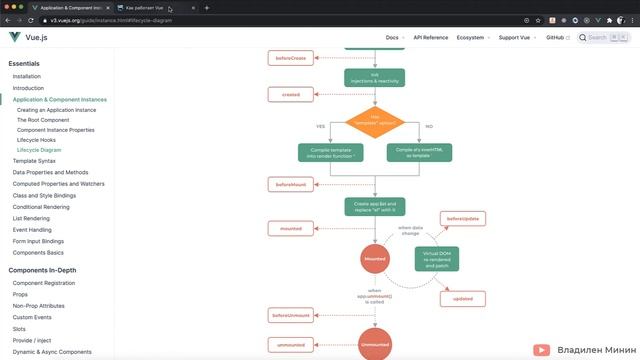Click the Vue.js logo icon

(15, 37)
